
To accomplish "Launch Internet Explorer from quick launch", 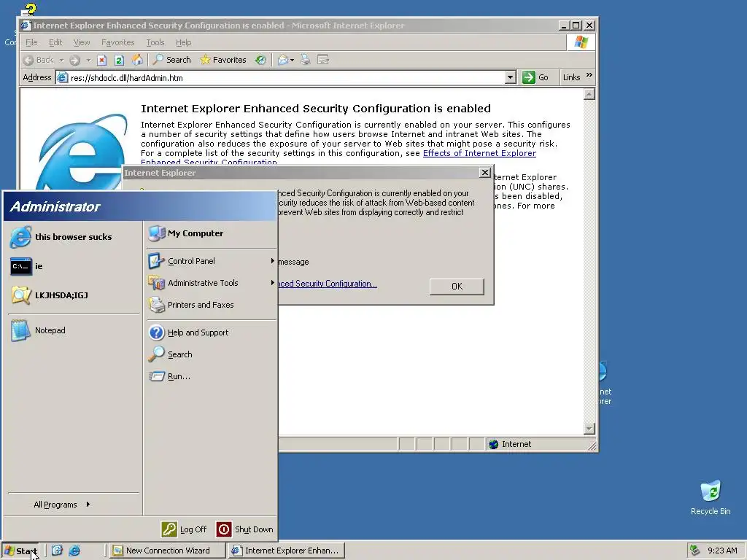I will tap(74, 551).
